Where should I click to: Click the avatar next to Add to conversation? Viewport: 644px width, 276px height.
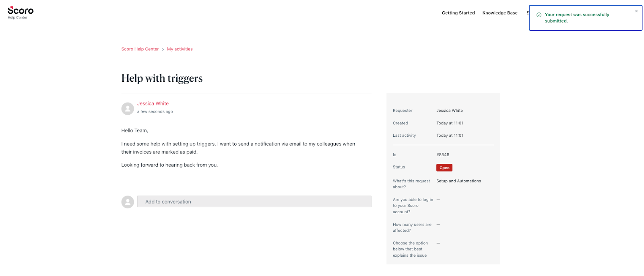(x=128, y=202)
